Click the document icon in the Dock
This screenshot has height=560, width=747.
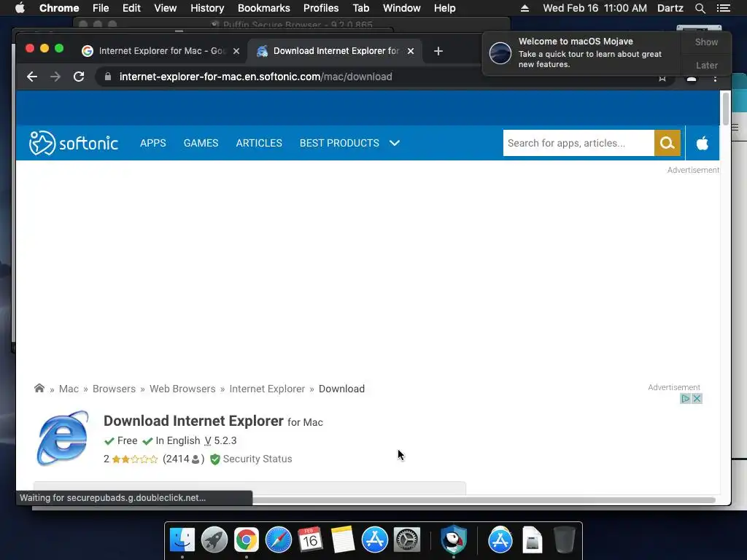pyautogui.click(x=532, y=540)
